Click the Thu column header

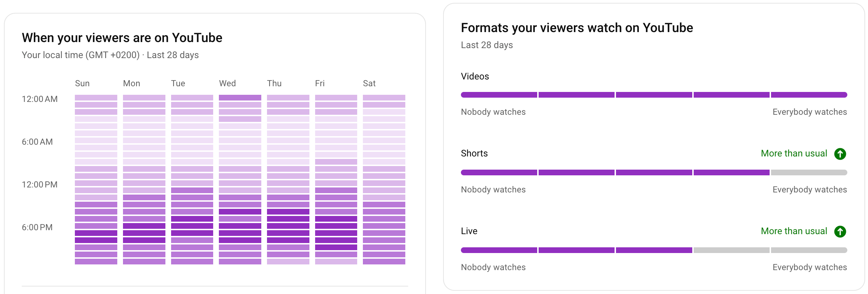[x=274, y=83]
